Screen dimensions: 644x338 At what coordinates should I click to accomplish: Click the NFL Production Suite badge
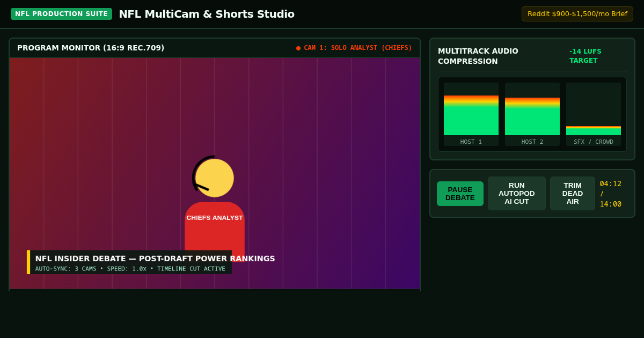(61, 14)
